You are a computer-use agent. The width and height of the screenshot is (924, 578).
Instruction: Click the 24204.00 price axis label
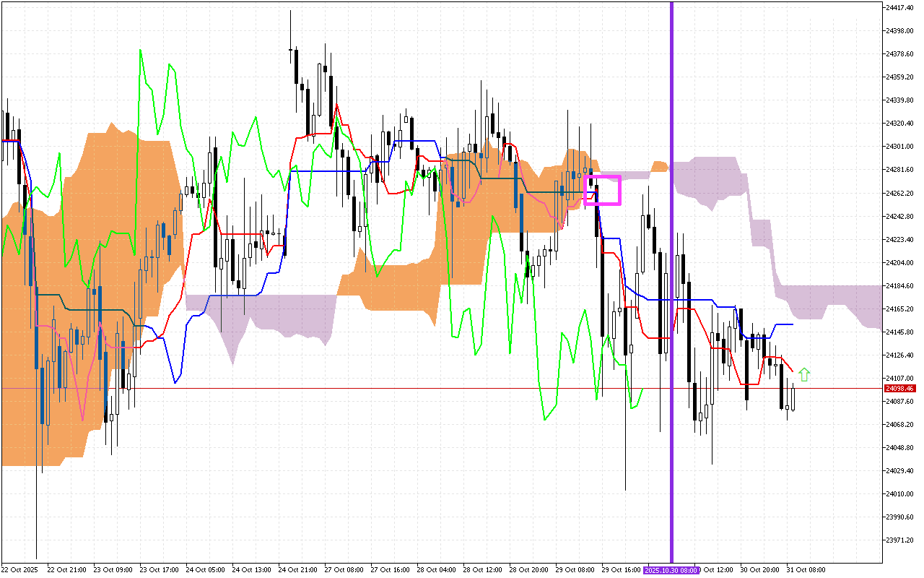899,262
